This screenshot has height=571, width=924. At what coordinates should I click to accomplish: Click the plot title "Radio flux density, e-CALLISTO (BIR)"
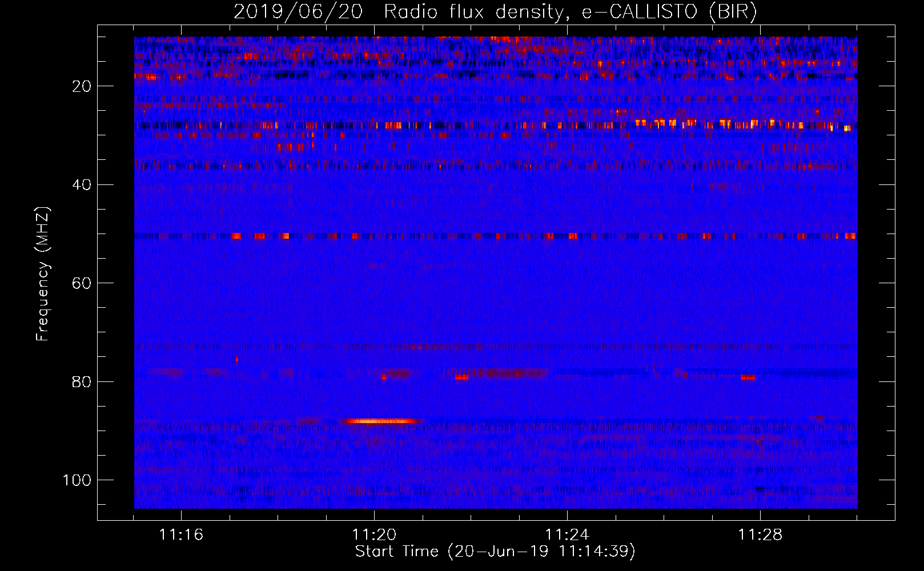tap(571, 11)
